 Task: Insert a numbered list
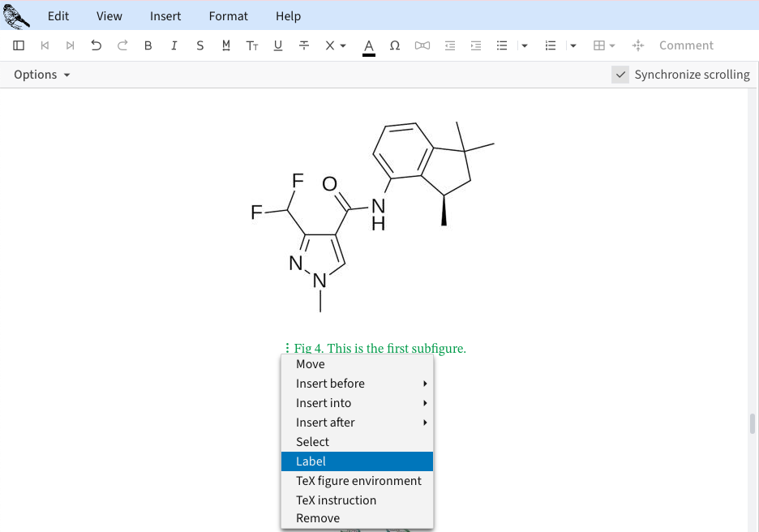551,45
